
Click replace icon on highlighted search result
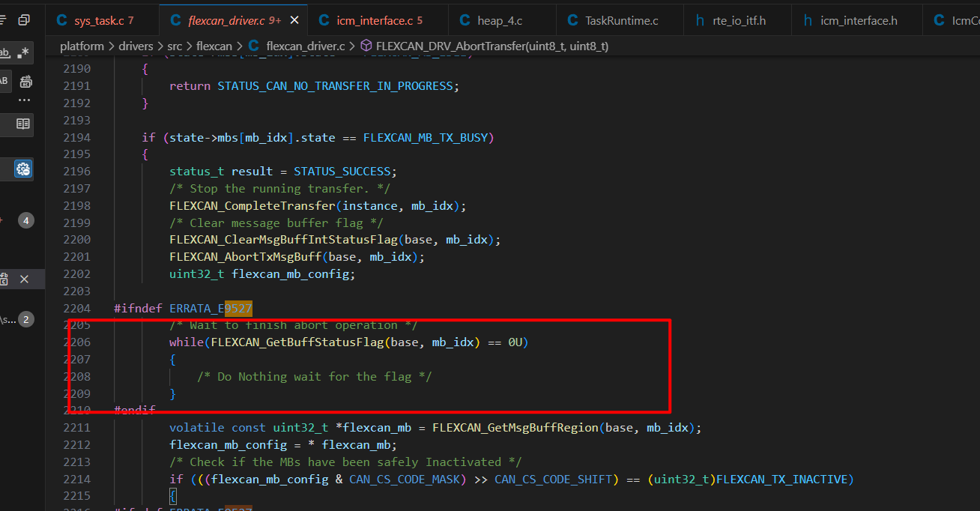pyautogui.click(x=4, y=279)
